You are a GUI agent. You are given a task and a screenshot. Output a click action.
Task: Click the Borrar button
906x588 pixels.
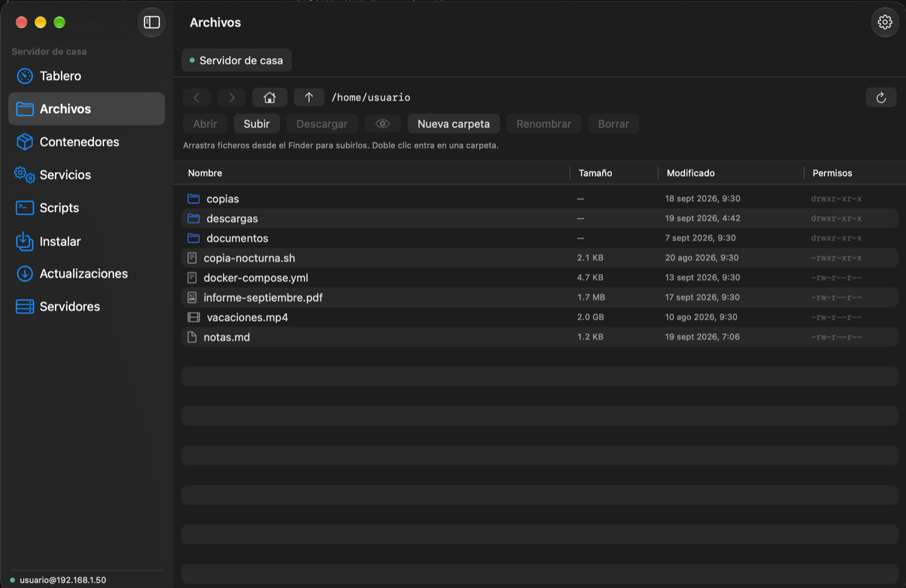coord(613,124)
